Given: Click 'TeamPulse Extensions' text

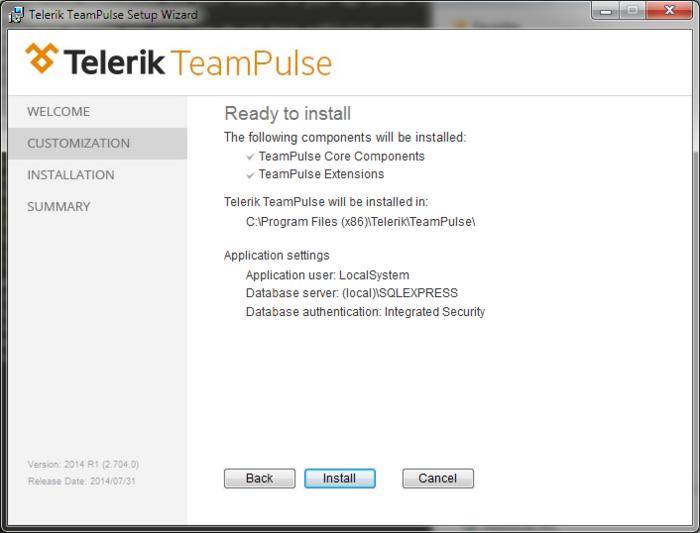Looking at the screenshot, I should click(x=321, y=174).
